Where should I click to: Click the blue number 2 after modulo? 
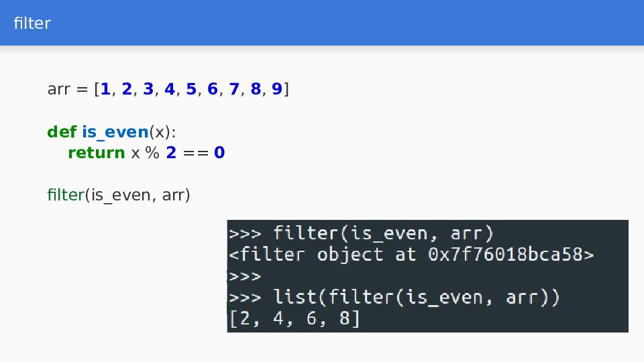point(171,153)
